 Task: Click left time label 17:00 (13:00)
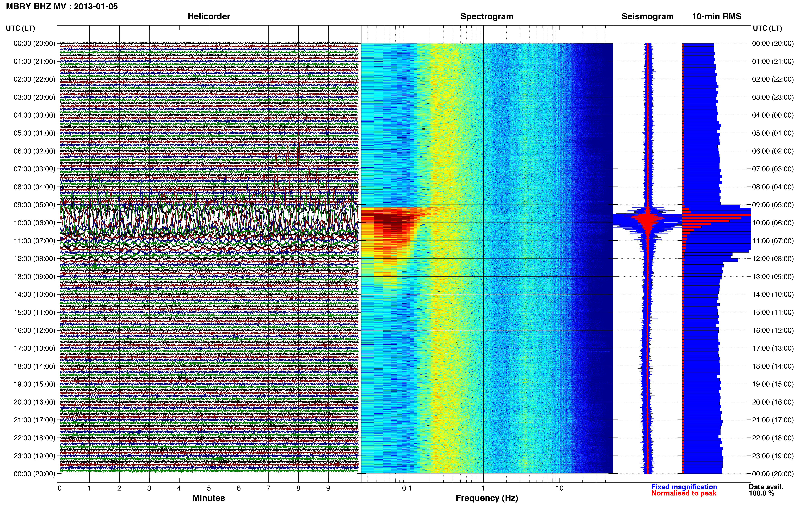click(x=34, y=348)
